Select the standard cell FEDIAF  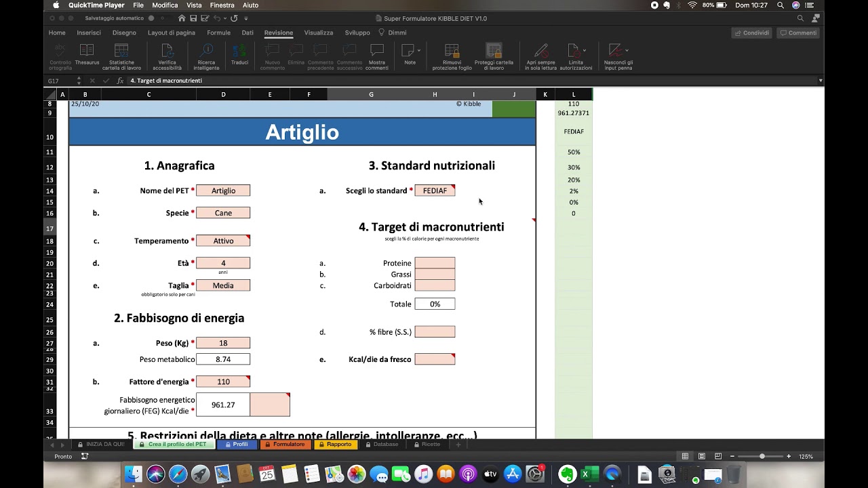[x=435, y=190]
